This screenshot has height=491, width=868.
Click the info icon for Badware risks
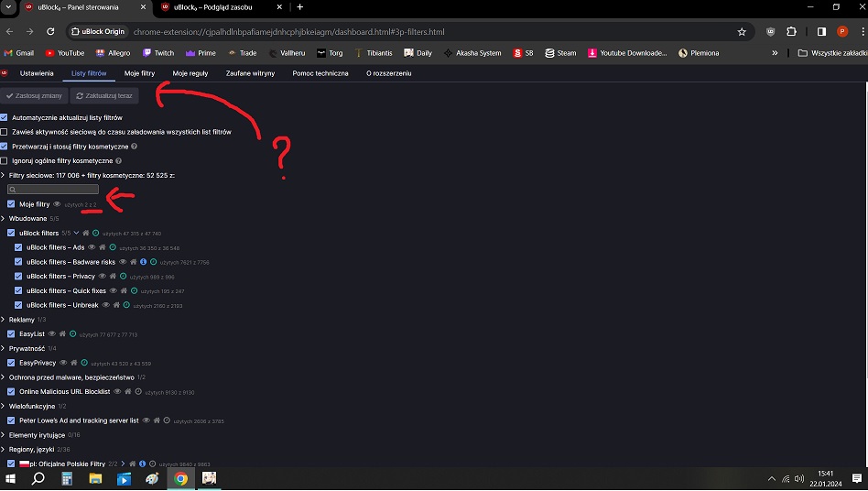(x=144, y=262)
